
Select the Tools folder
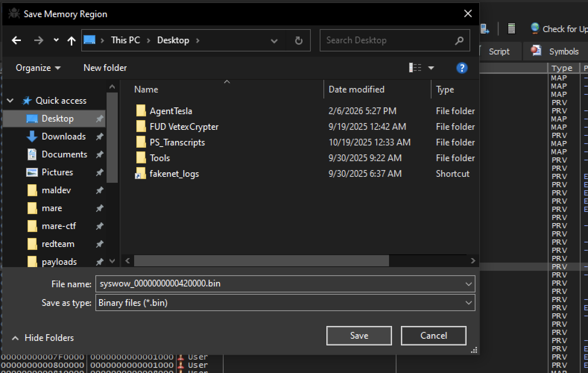click(x=159, y=158)
